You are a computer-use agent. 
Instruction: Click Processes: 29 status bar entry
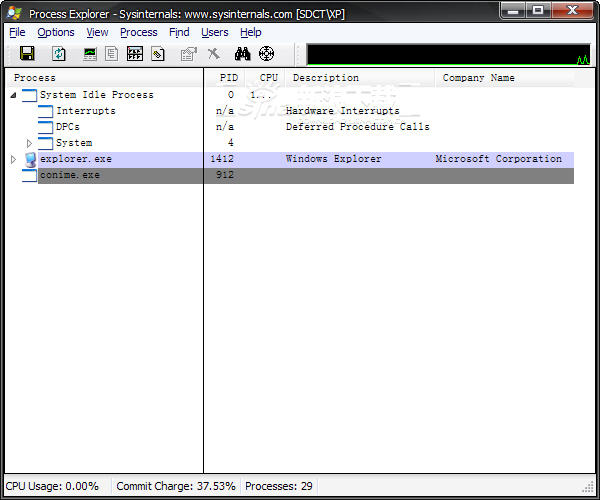click(279, 486)
